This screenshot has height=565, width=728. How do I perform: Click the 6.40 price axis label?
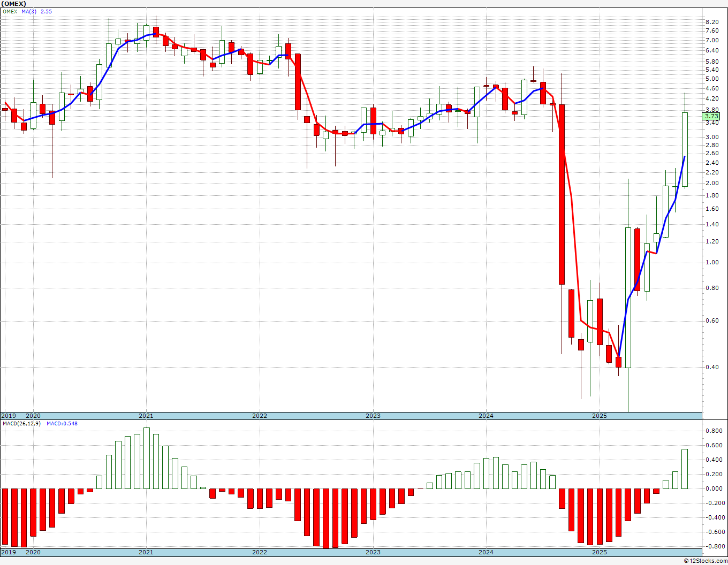pos(712,50)
